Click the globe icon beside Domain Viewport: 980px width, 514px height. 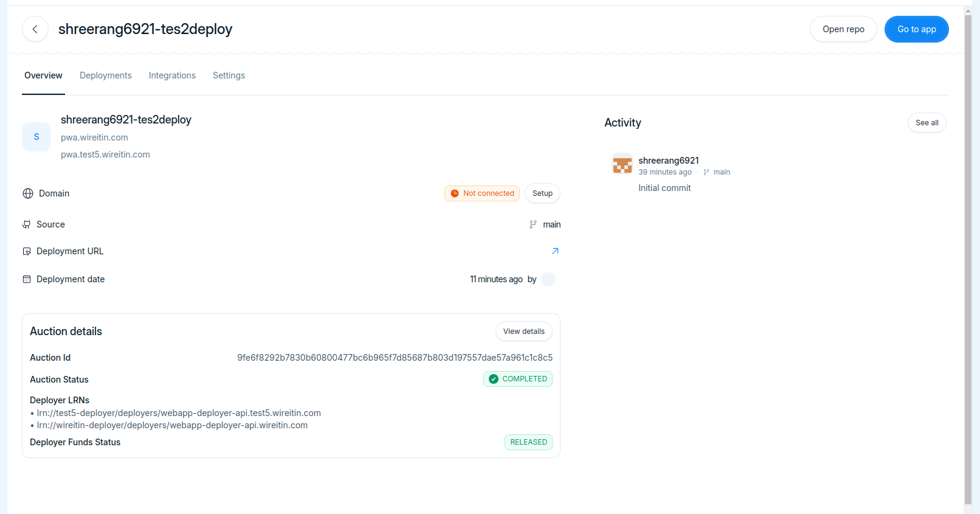tap(28, 193)
